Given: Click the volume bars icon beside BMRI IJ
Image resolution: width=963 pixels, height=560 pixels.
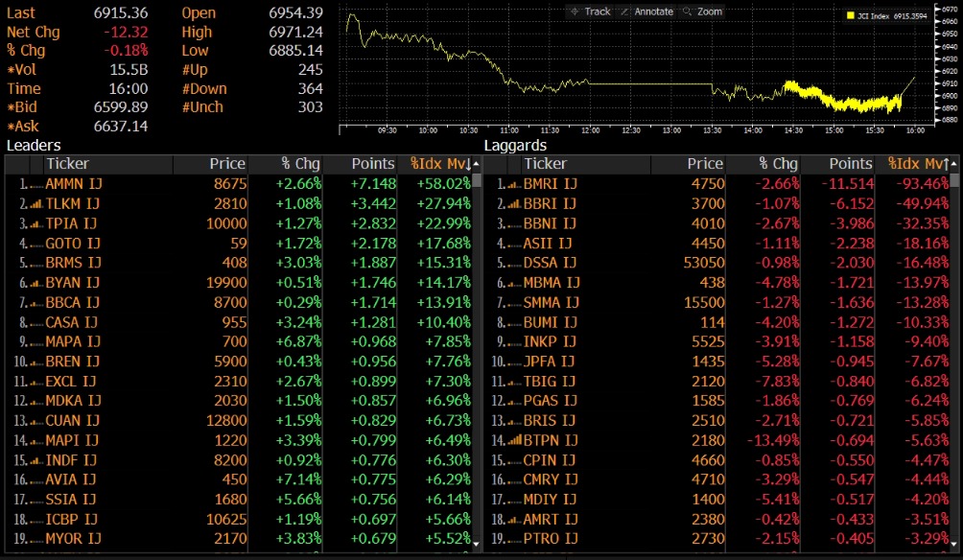Looking at the screenshot, I should [514, 184].
